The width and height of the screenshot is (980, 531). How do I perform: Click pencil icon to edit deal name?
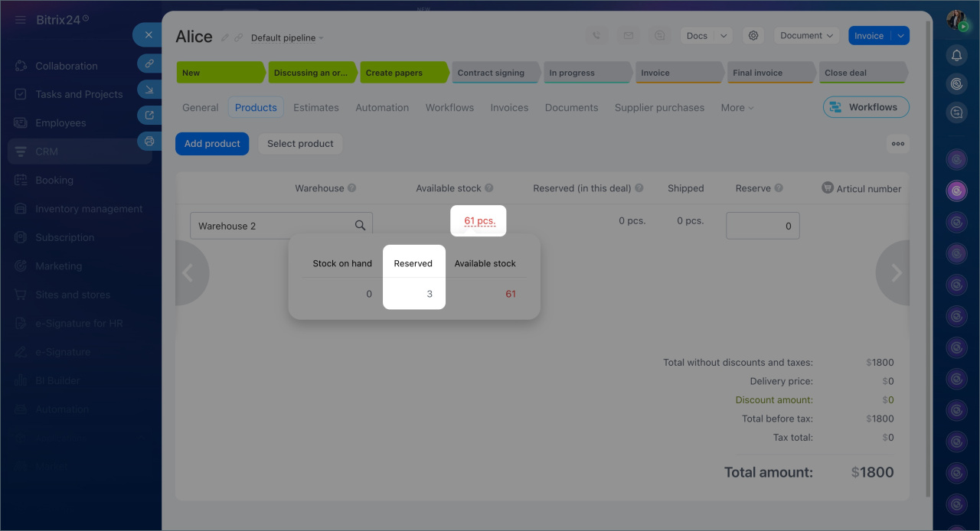coord(225,37)
